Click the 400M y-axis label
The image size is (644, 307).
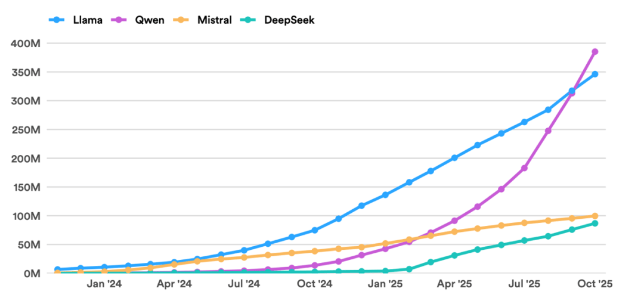[x=25, y=44]
